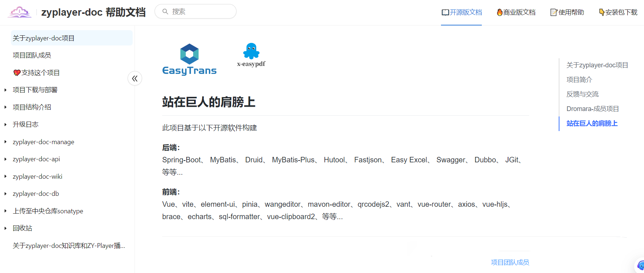Select 关于zyplayer-doc项目 in the sidebar
The image size is (644, 273).
point(44,38)
